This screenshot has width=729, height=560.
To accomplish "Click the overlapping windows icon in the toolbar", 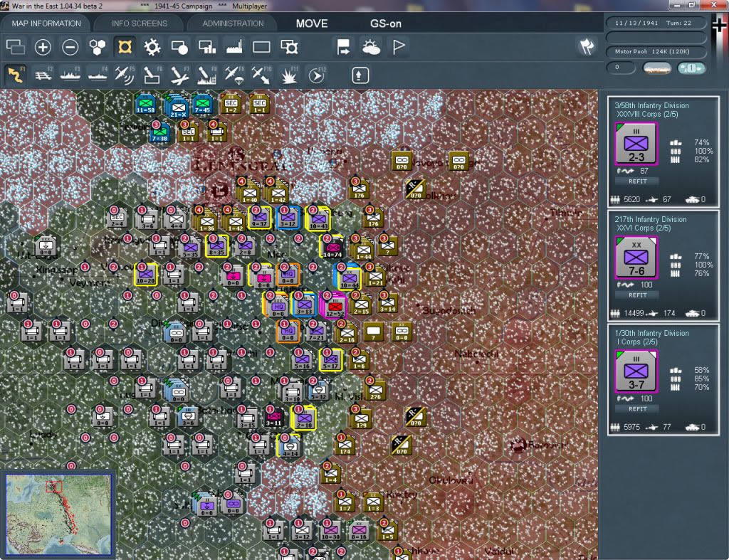I will [x=16, y=47].
